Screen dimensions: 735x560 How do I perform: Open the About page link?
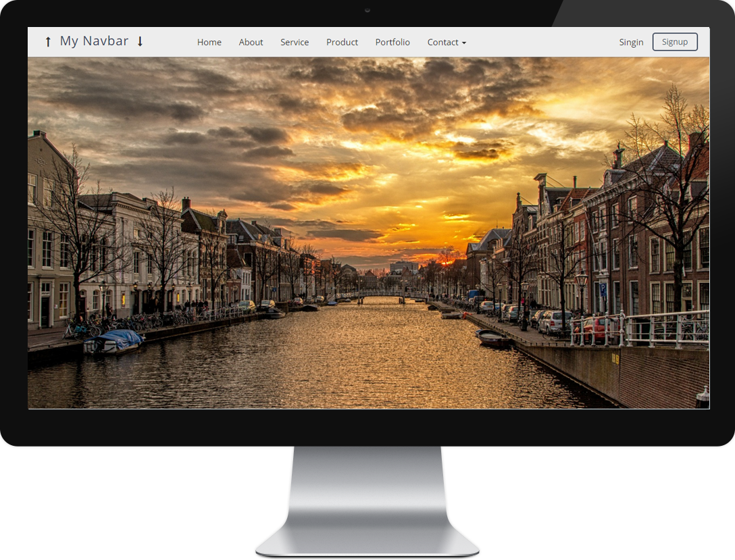(251, 42)
